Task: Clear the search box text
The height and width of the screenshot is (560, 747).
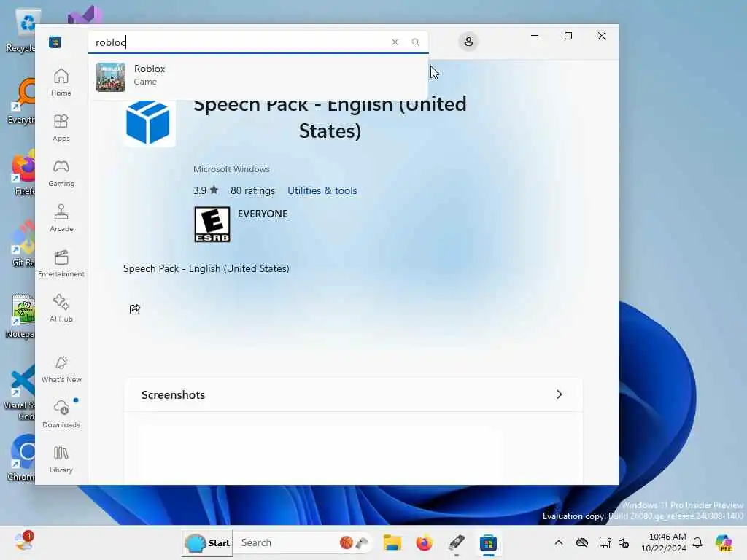Action: click(x=395, y=42)
